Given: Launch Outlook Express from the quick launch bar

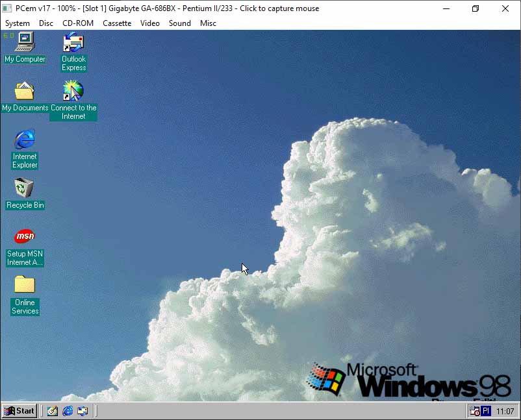Looking at the screenshot, I should [83, 411].
